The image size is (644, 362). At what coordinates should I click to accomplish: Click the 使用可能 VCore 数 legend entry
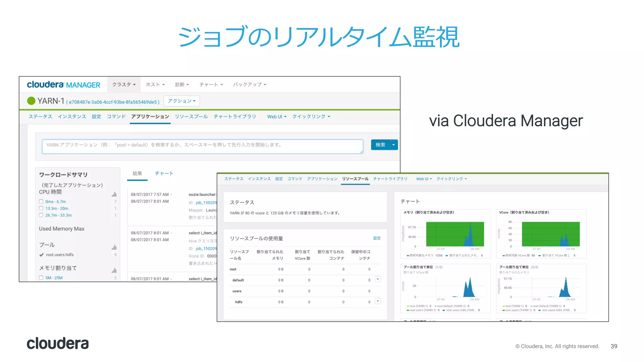click(x=519, y=255)
